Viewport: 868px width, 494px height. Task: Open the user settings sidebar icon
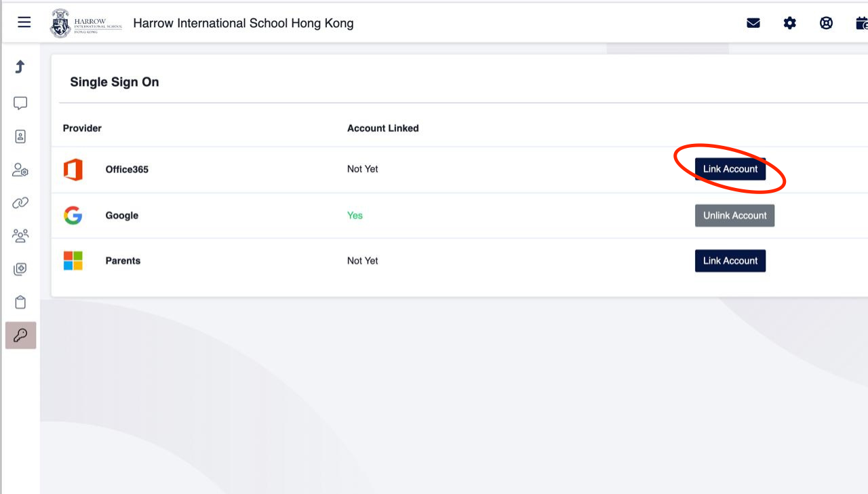(20, 170)
